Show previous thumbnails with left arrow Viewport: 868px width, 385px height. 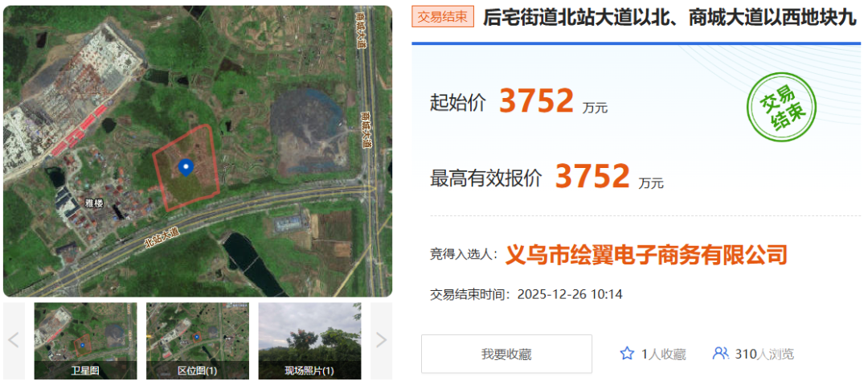click(x=14, y=340)
